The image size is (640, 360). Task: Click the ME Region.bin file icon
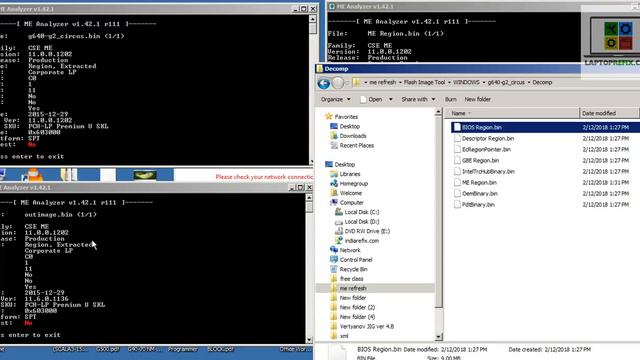click(x=457, y=182)
